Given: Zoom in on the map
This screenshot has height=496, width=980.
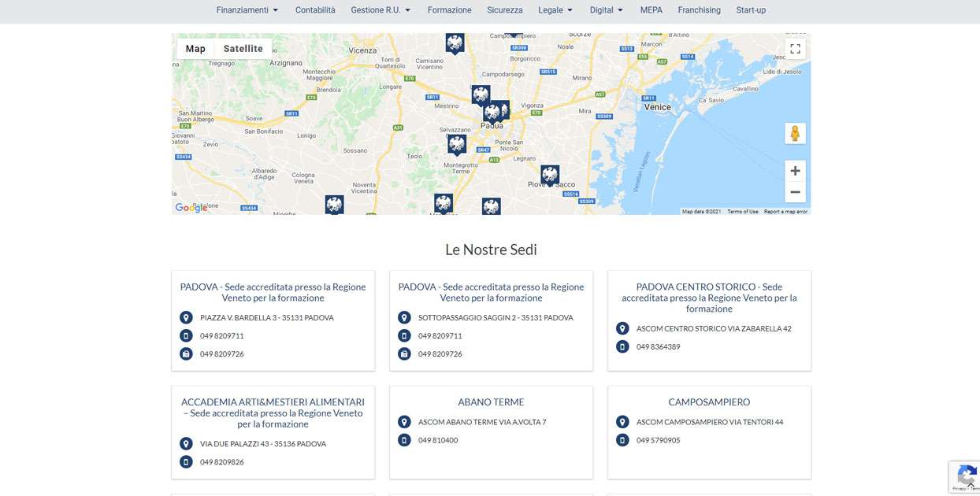Looking at the screenshot, I should tap(795, 171).
